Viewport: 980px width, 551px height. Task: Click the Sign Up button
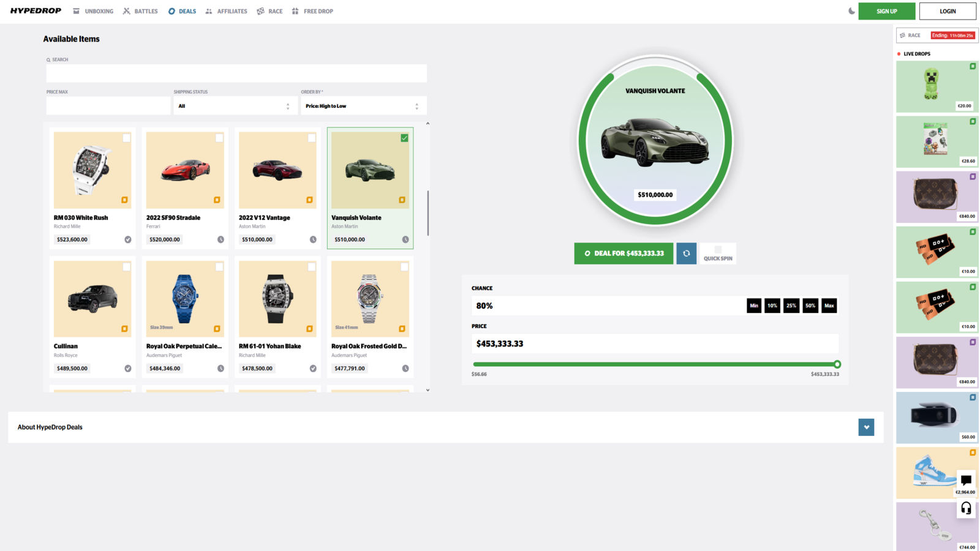(x=886, y=11)
